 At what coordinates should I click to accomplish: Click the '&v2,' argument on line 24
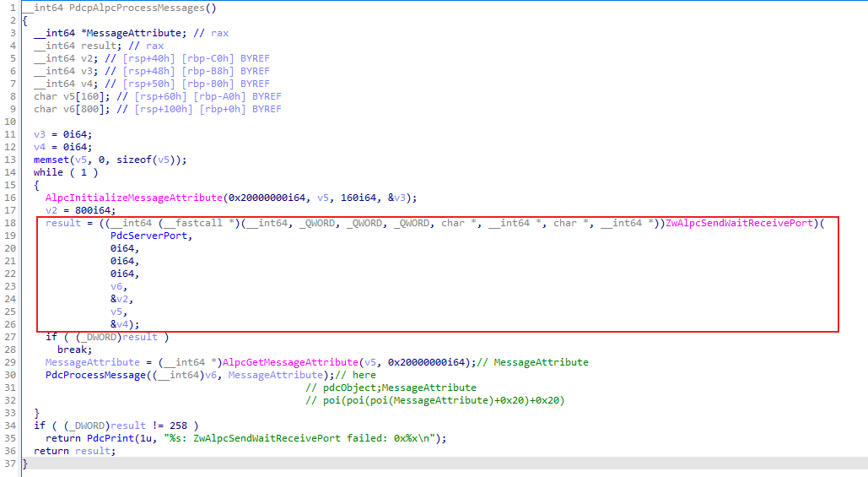tap(121, 299)
